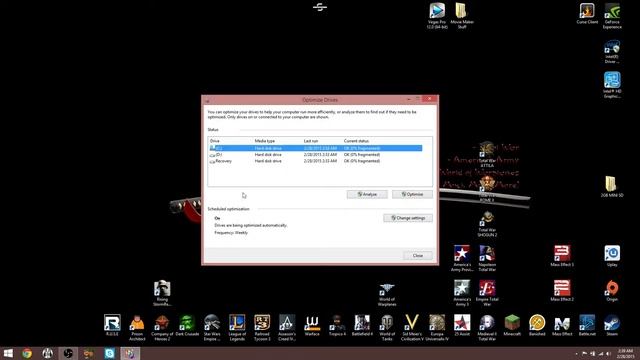
Task: Launch Minecraft desktop shortcut
Action: click(x=512, y=325)
